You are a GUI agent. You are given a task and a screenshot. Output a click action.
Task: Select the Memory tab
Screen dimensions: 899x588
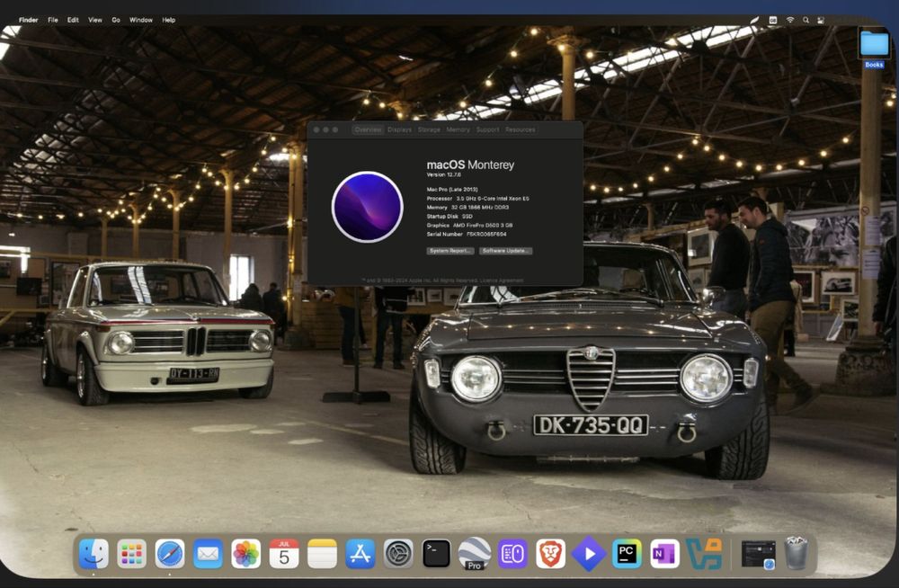[458, 129]
